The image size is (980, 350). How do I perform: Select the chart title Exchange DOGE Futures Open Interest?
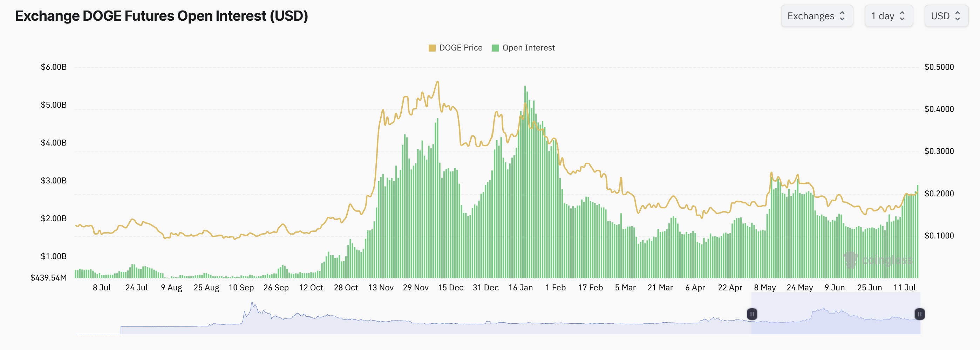point(161,16)
